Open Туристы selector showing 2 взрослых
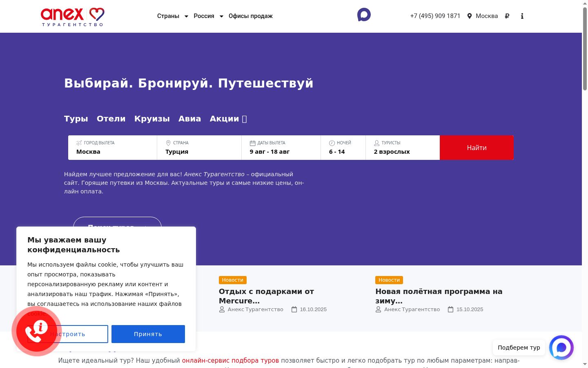 click(403, 148)
